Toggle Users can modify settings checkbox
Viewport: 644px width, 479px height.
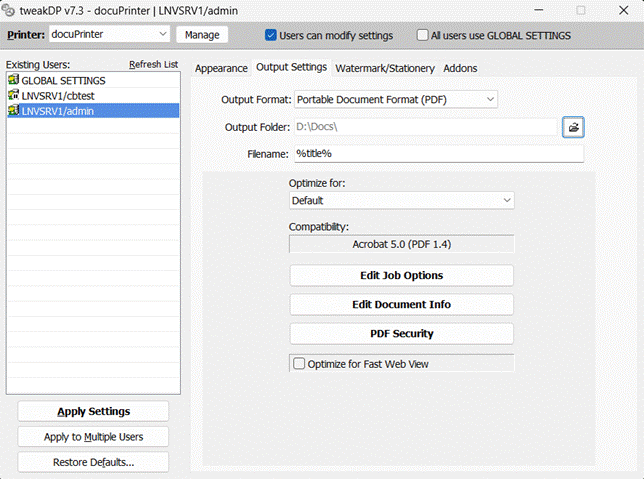point(271,35)
